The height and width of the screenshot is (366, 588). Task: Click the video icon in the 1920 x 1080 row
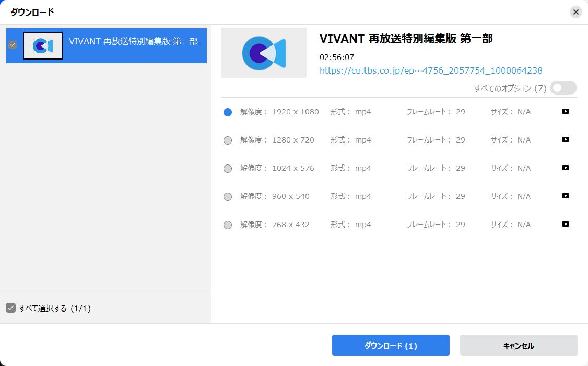566,111
